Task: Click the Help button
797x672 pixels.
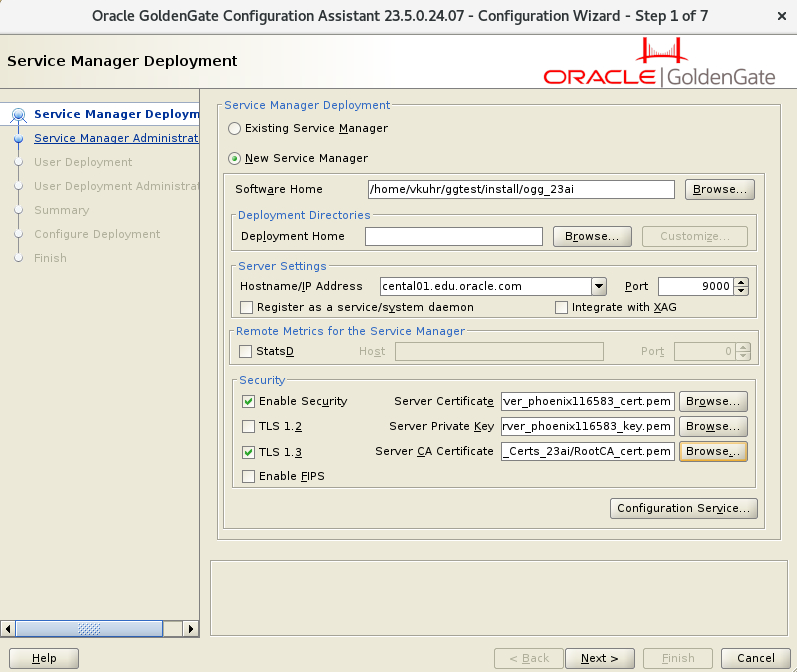Action: pyautogui.click(x=44, y=658)
